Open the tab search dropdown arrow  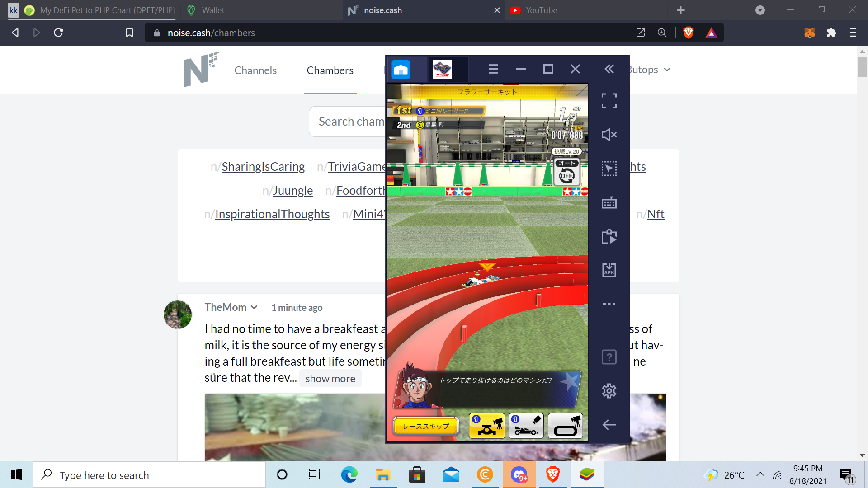click(760, 10)
